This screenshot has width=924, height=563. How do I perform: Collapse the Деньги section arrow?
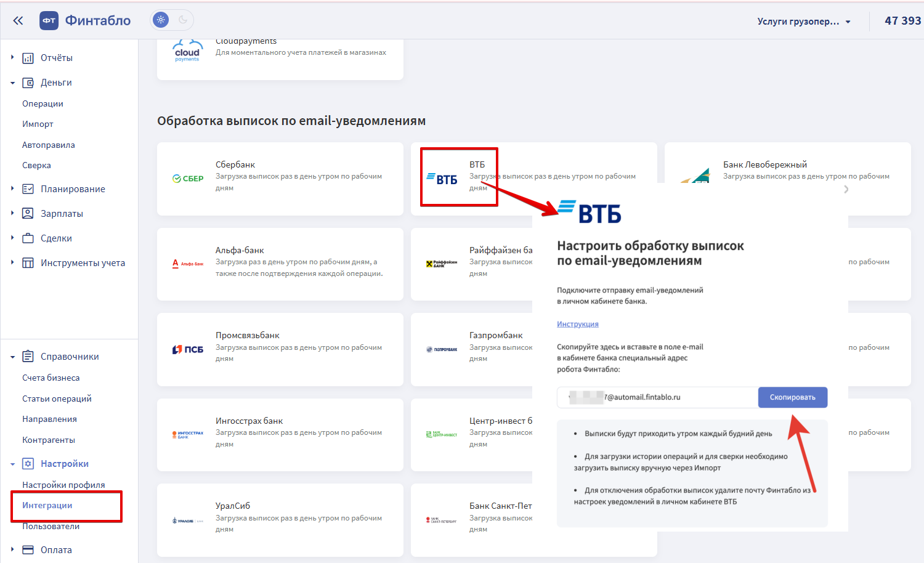pyautogui.click(x=12, y=83)
